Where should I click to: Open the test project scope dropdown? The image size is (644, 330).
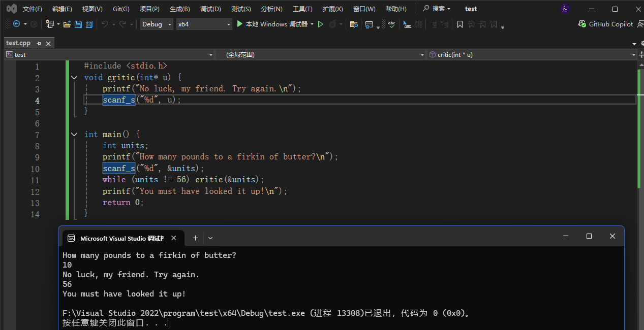pos(110,54)
